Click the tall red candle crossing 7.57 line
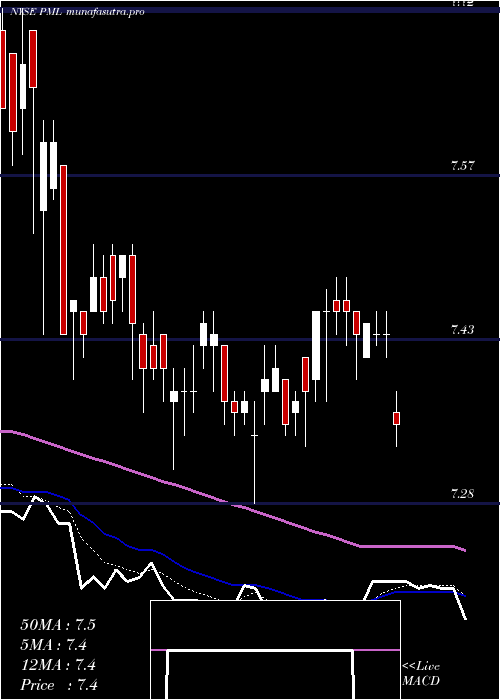500x700 pixels. click(63, 250)
